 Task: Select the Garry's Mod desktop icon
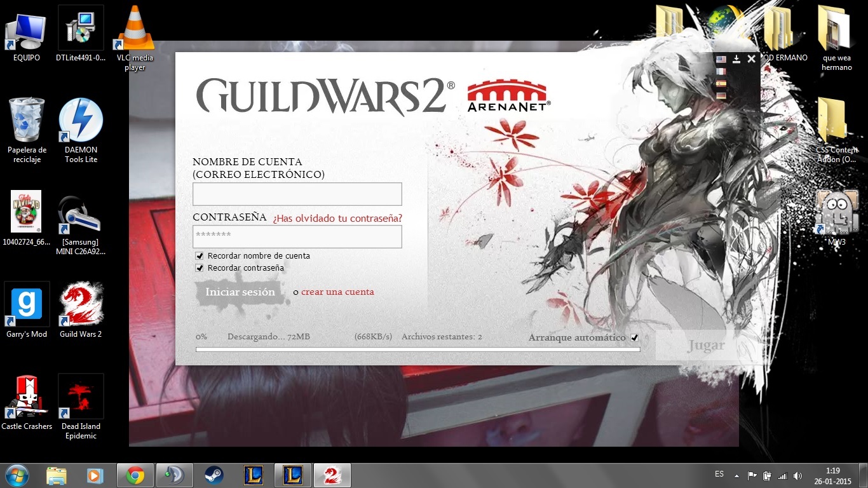[27, 311]
